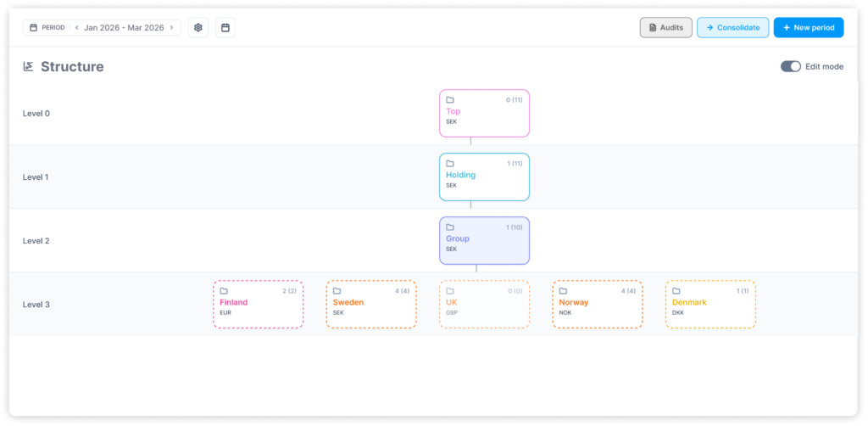Viewport: 868px width, 426px height.
Task: Click the SEK currency on Holding card
Action: tap(452, 185)
